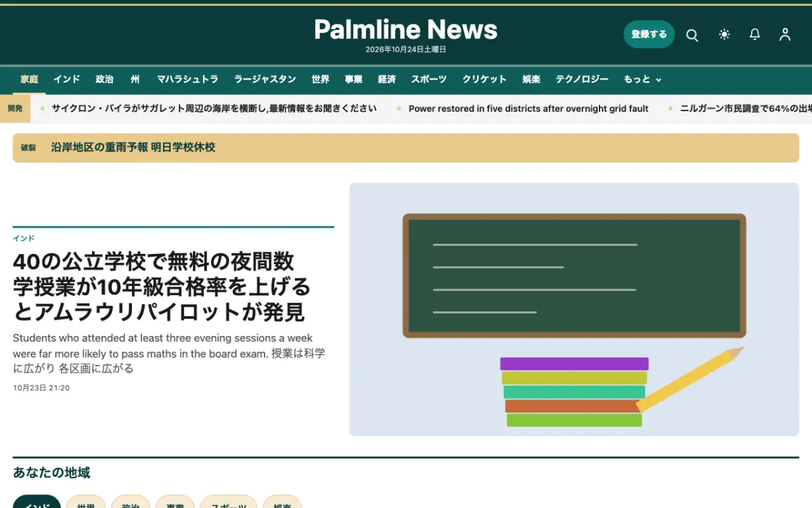Image resolution: width=812 pixels, height=508 pixels.
Task: Click the あなたの地域 section heading
Action: pos(51,473)
